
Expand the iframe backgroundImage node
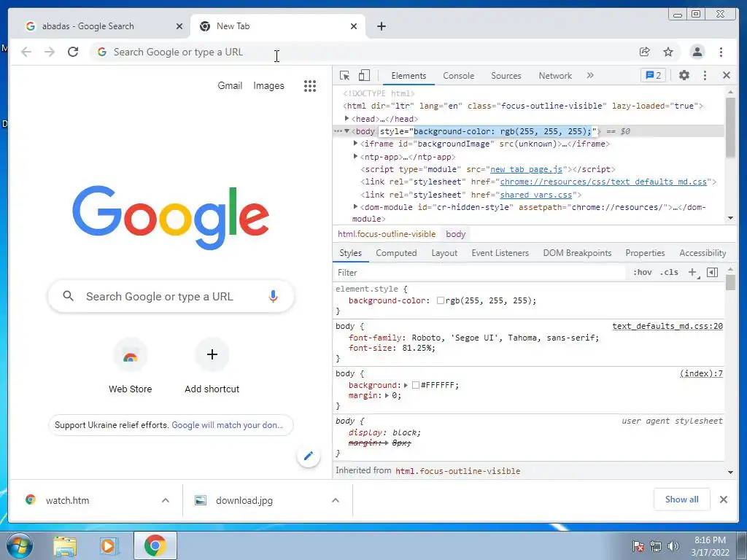pyautogui.click(x=355, y=144)
